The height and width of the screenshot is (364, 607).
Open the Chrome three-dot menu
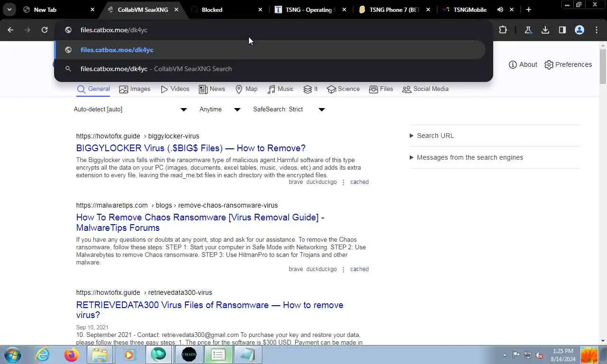click(x=597, y=30)
